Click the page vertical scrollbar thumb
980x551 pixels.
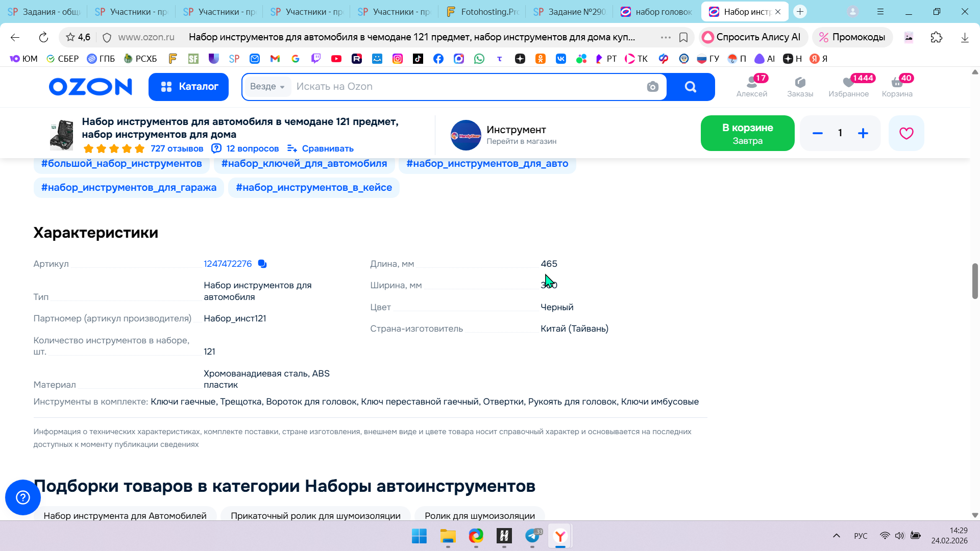(x=974, y=281)
